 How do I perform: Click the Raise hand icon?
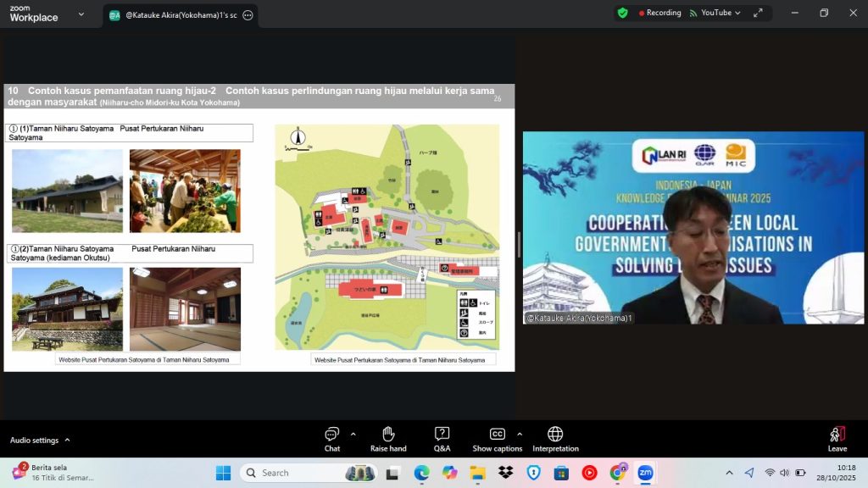point(388,438)
